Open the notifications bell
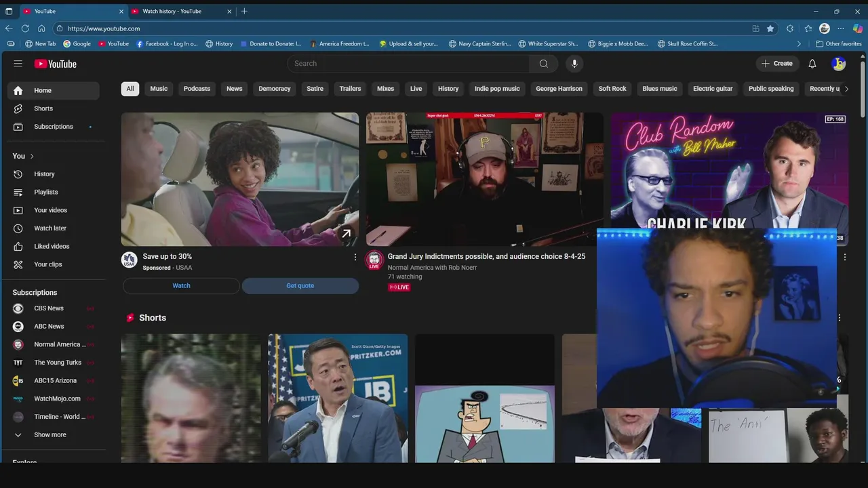Image resolution: width=868 pixels, height=488 pixels. pos(812,64)
